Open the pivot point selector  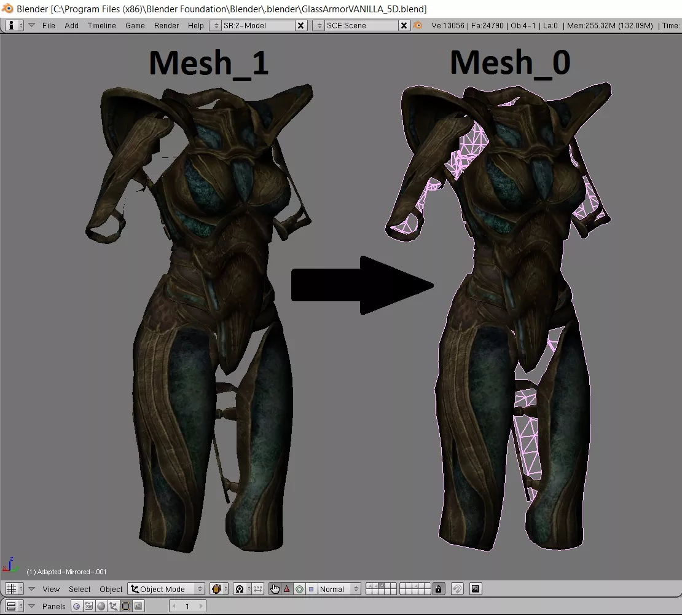242,589
